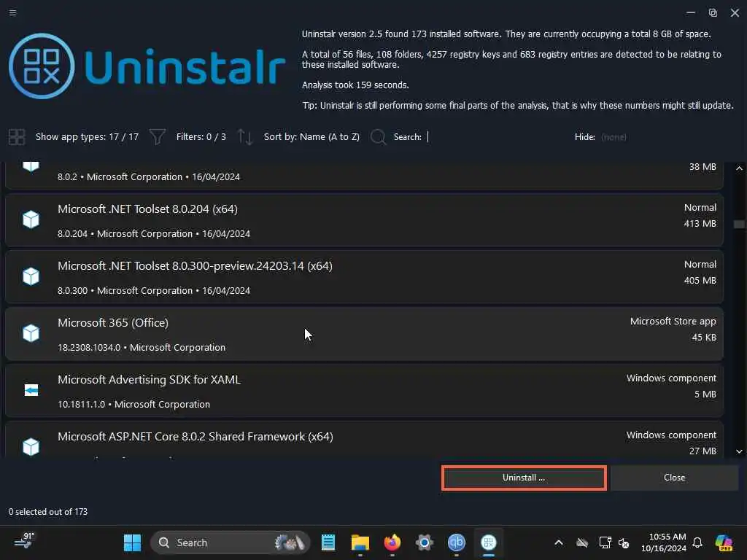Click the muted volume tray icon
The image size is (747, 560).
click(x=624, y=542)
